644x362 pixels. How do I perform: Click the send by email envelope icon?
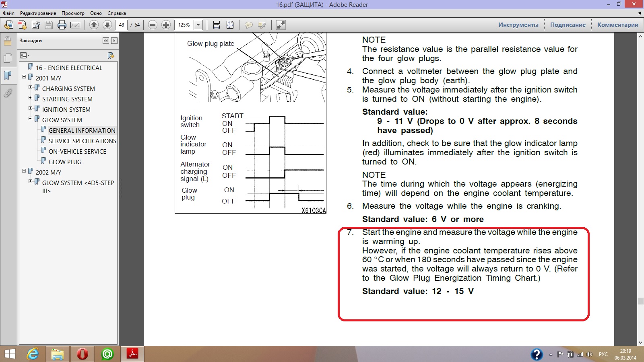point(75,25)
